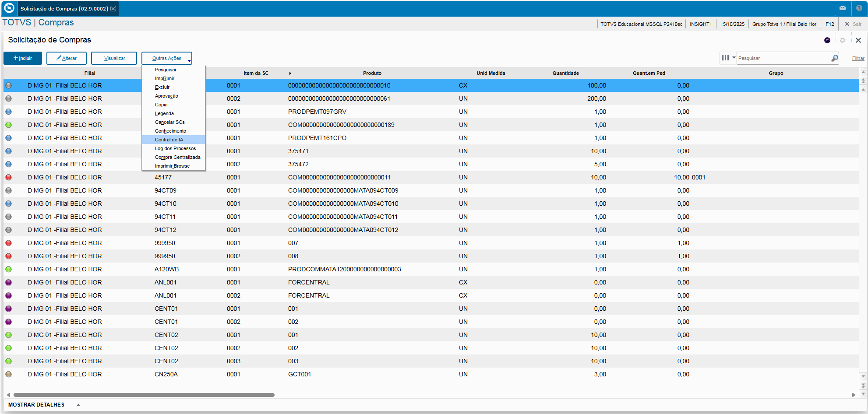868x414 pixels.
Task: Click the Filial column header
Action: [90, 73]
